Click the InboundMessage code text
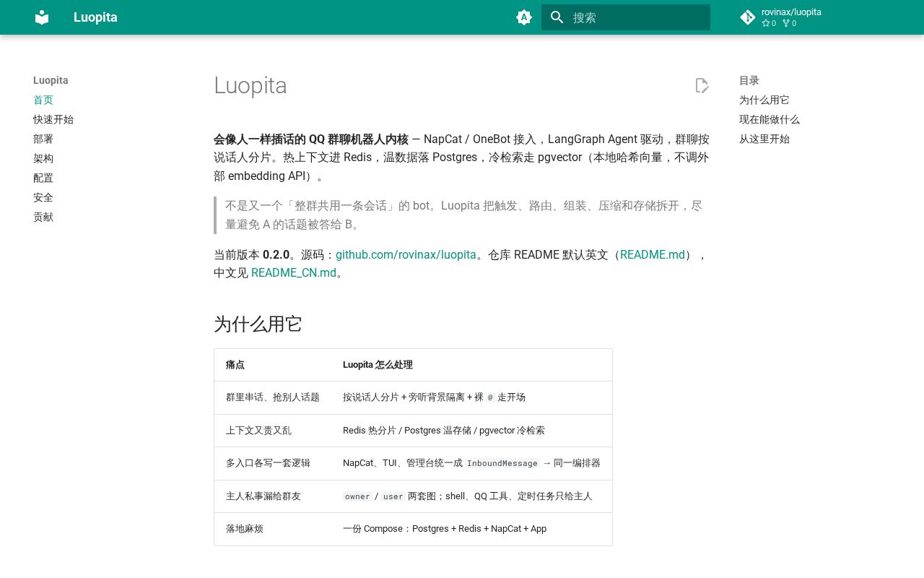The image size is (924, 578). tap(502, 463)
